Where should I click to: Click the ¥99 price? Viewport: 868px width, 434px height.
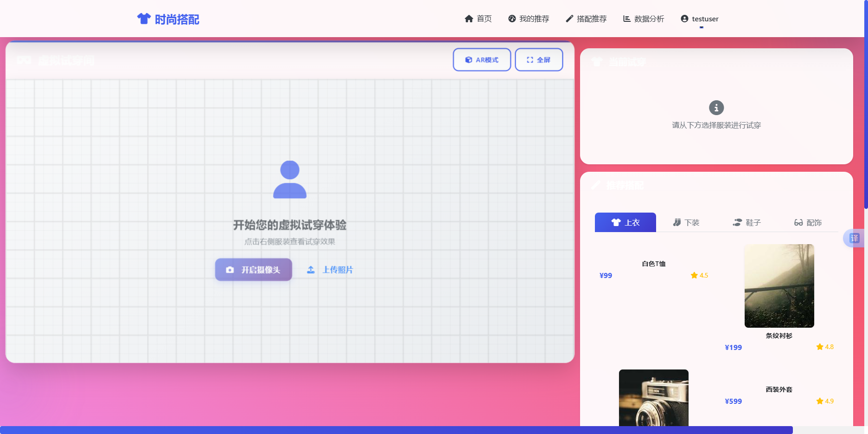[606, 275]
